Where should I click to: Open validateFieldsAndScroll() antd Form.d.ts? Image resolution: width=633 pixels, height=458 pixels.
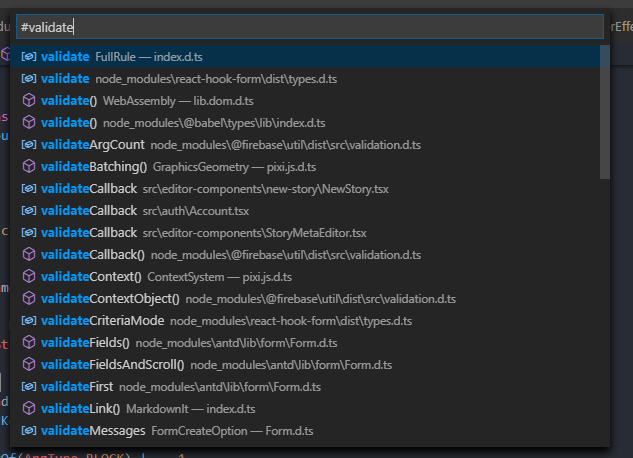(305, 364)
